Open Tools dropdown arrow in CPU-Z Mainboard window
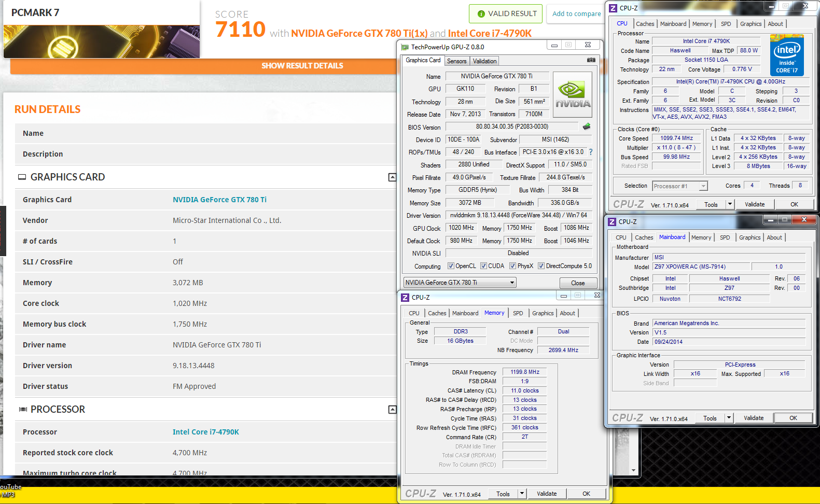 click(x=729, y=418)
